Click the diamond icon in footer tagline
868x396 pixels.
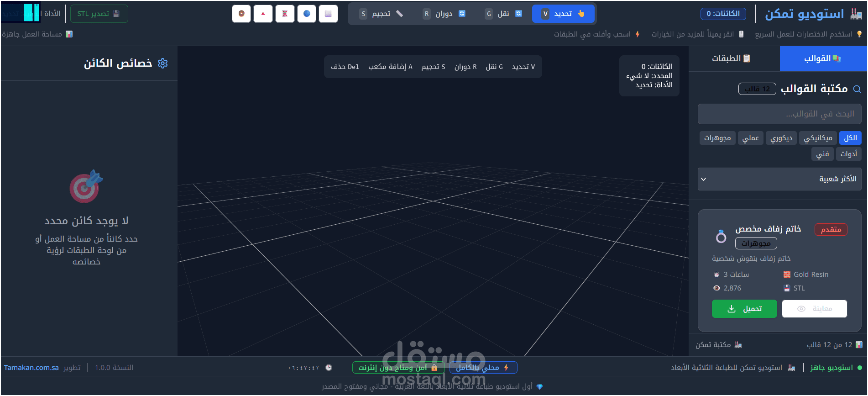539,387
